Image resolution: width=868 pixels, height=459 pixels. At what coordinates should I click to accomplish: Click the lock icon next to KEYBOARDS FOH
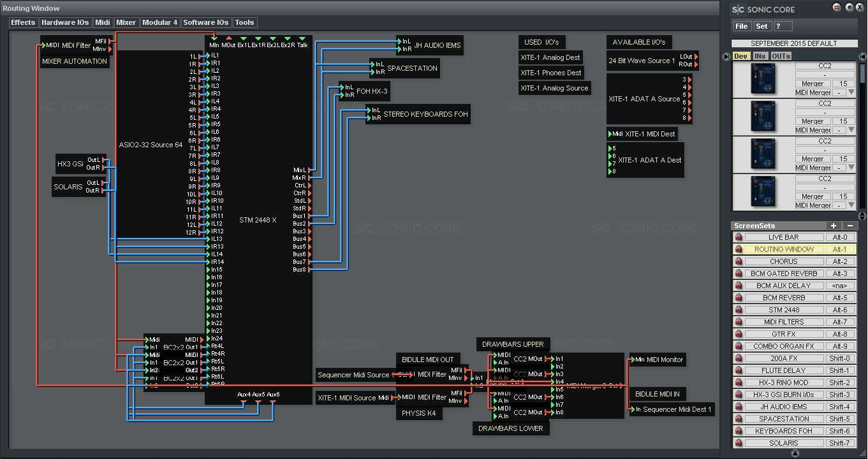pyautogui.click(x=739, y=431)
